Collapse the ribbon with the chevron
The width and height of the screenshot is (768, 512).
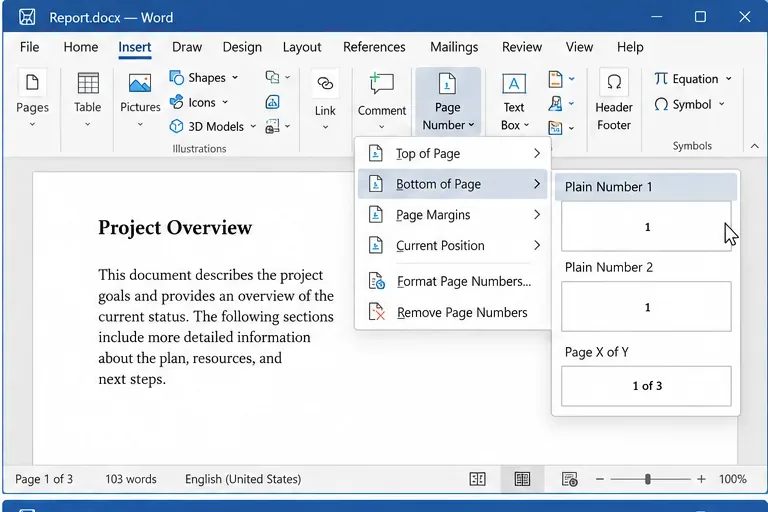click(x=755, y=146)
